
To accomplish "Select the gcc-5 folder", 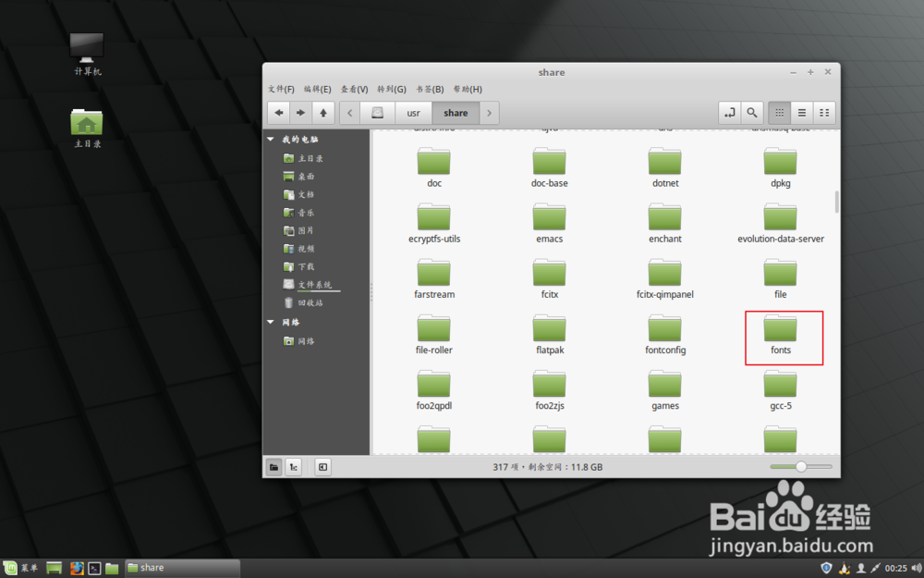I will coord(780,390).
